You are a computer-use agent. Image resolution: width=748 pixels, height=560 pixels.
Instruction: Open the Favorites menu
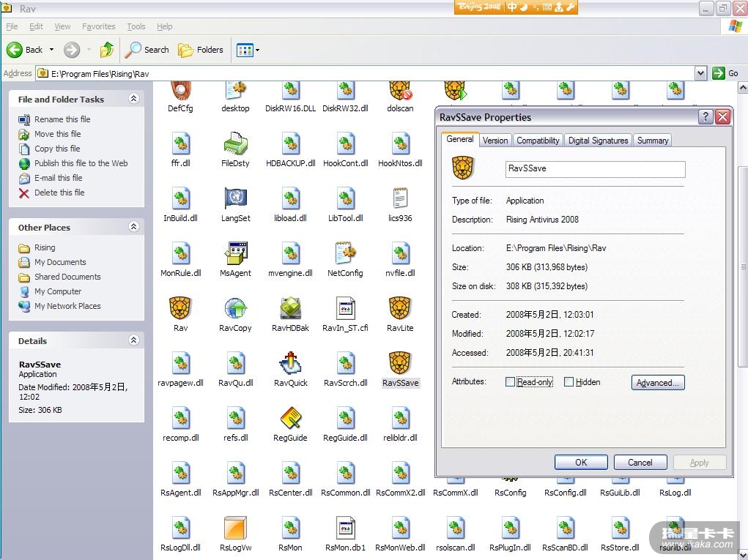point(98,26)
